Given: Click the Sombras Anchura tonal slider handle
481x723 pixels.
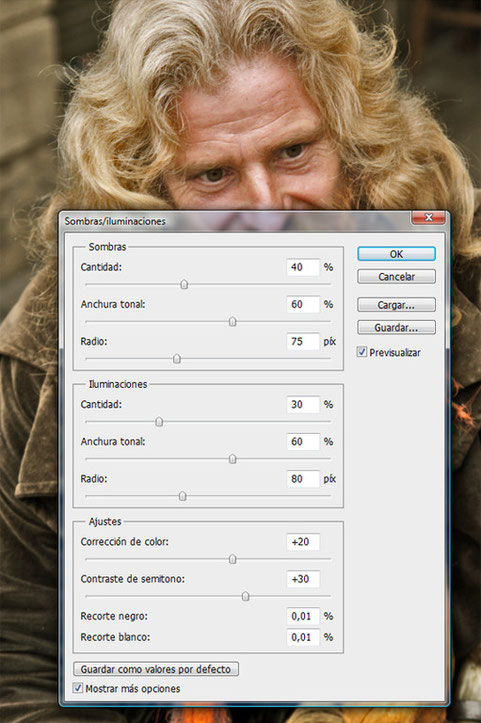Looking at the screenshot, I should pos(232,321).
